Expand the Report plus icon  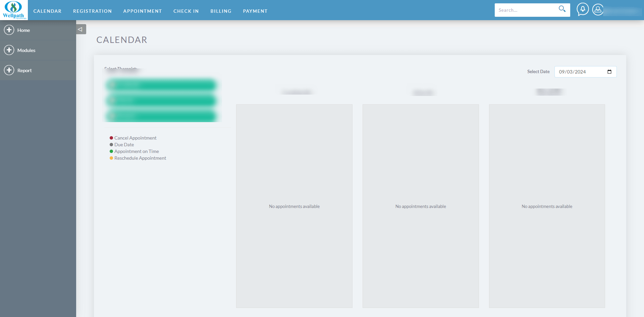[x=9, y=70]
